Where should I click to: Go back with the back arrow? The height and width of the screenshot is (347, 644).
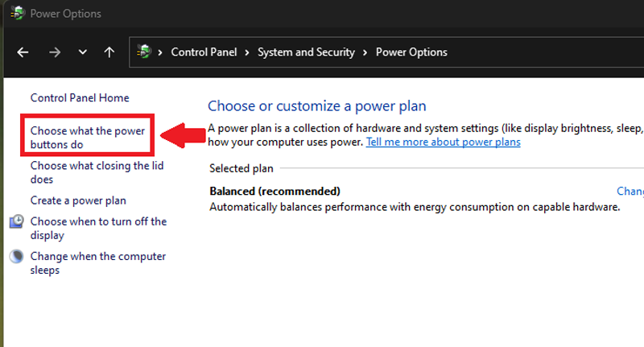(x=23, y=52)
